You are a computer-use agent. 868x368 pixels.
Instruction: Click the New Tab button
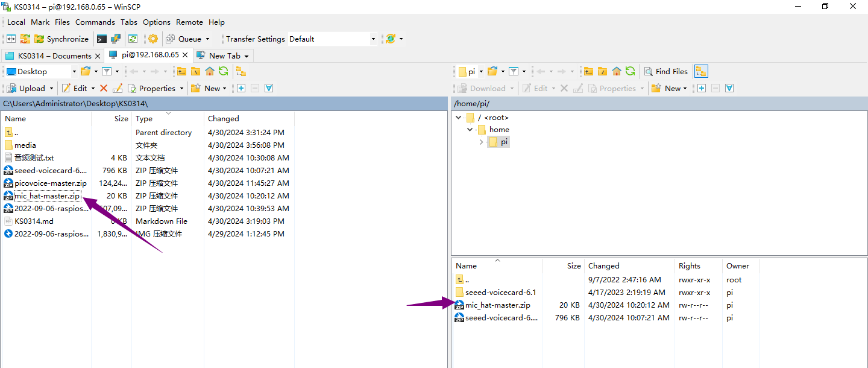pos(222,56)
